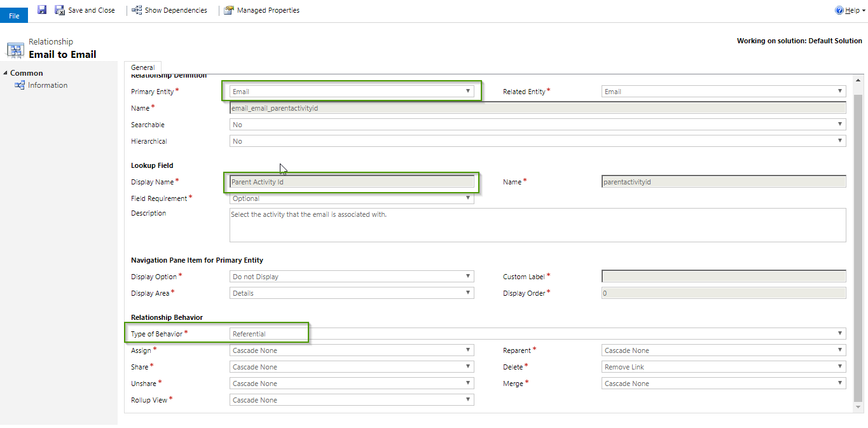Image resolution: width=868 pixels, height=428 pixels.
Task: Click the Display Order field
Action: click(x=724, y=293)
